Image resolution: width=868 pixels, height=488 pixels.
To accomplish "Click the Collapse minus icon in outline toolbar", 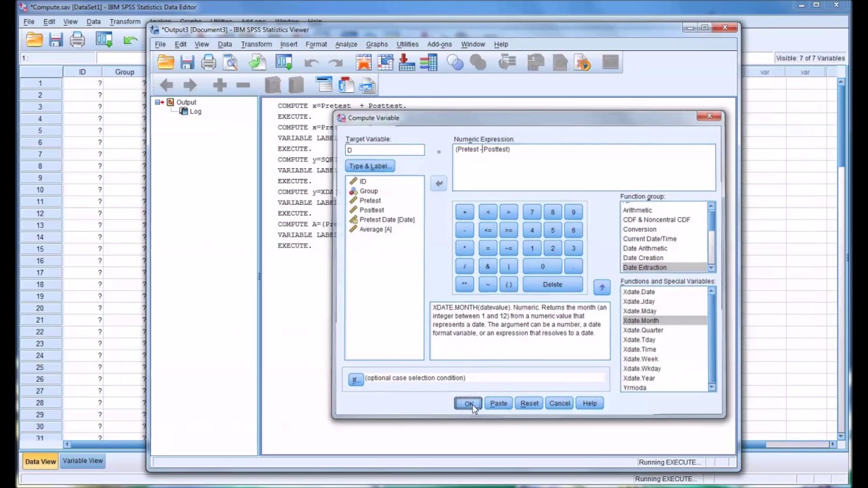I will coord(243,85).
